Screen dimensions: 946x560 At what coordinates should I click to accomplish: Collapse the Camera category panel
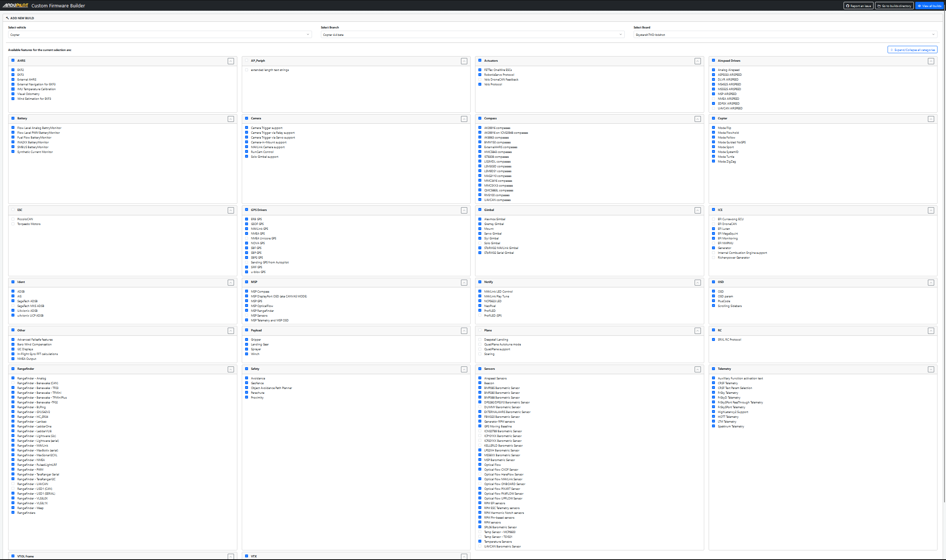coord(464,119)
